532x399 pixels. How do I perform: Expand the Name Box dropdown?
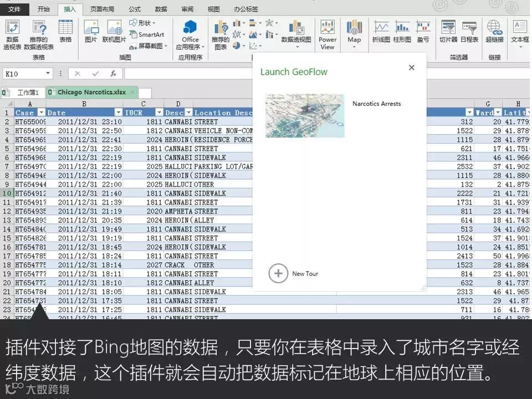point(48,73)
